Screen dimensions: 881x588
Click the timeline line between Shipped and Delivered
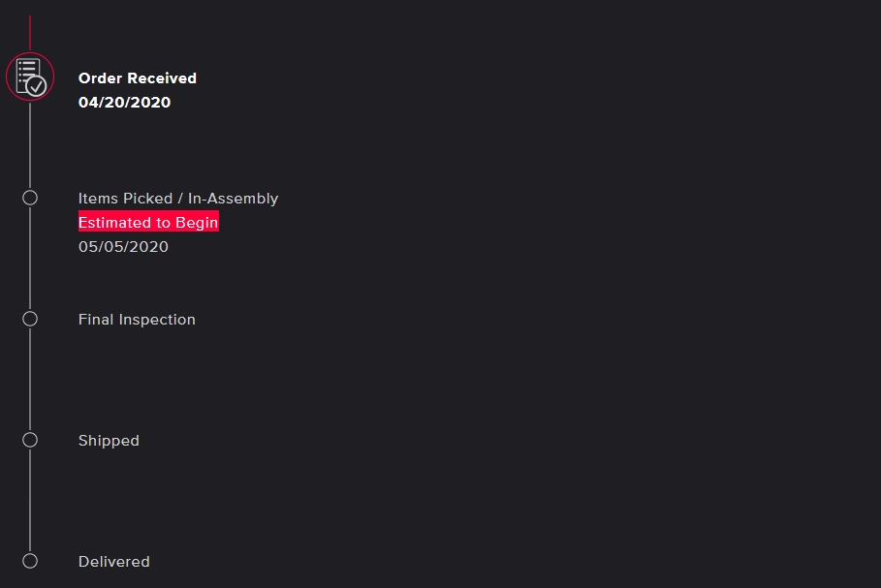30,500
